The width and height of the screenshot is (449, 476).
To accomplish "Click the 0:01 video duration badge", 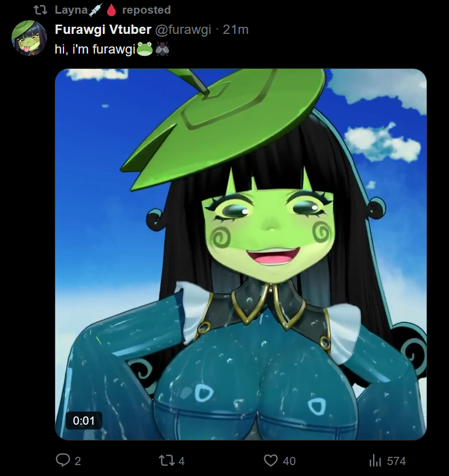I will 84,420.
